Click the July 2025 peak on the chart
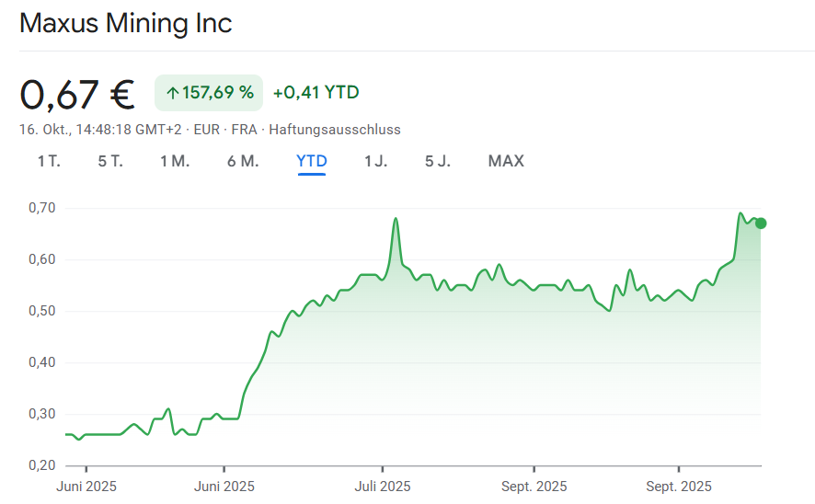Image resolution: width=815 pixels, height=504 pixels. point(396,219)
